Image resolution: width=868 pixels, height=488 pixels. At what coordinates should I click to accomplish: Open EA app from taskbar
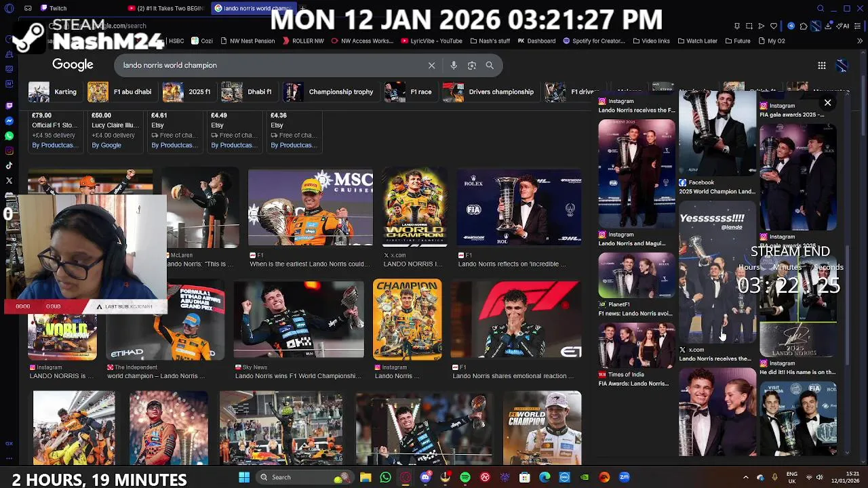coord(604,477)
